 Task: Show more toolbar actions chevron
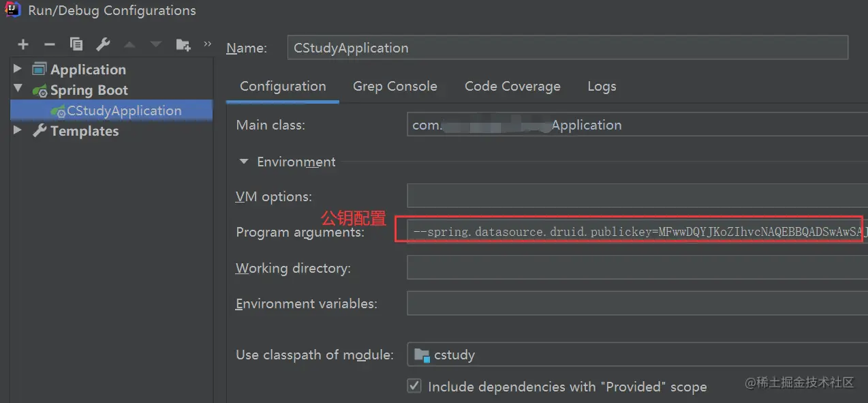pyautogui.click(x=207, y=44)
